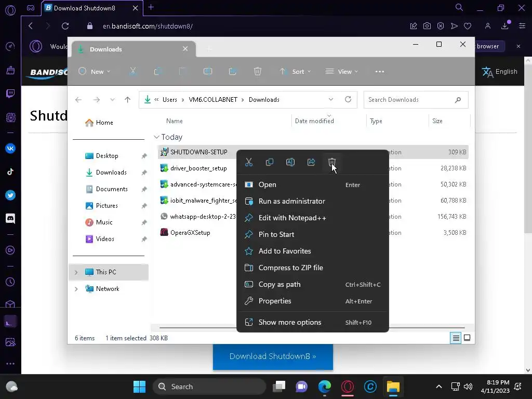Change Bandisoft site language English
The width and height of the screenshot is (532, 399).
pyautogui.click(x=500, y=72)
